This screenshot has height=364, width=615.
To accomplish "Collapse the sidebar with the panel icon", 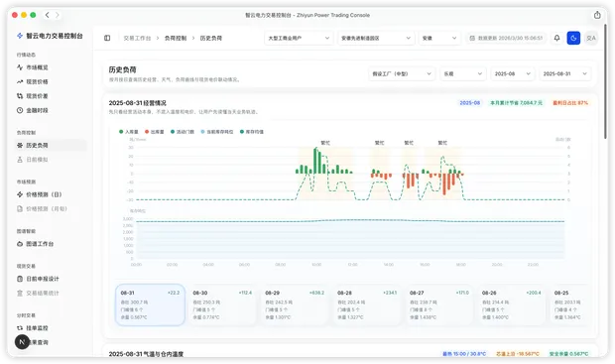I will pos(107,38).
